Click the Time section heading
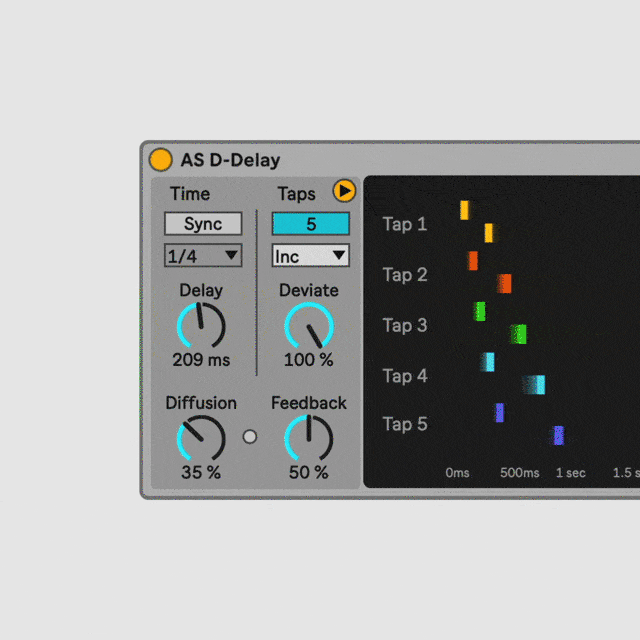The width and height of the screenshot is (640, 640). click(190, 194)
